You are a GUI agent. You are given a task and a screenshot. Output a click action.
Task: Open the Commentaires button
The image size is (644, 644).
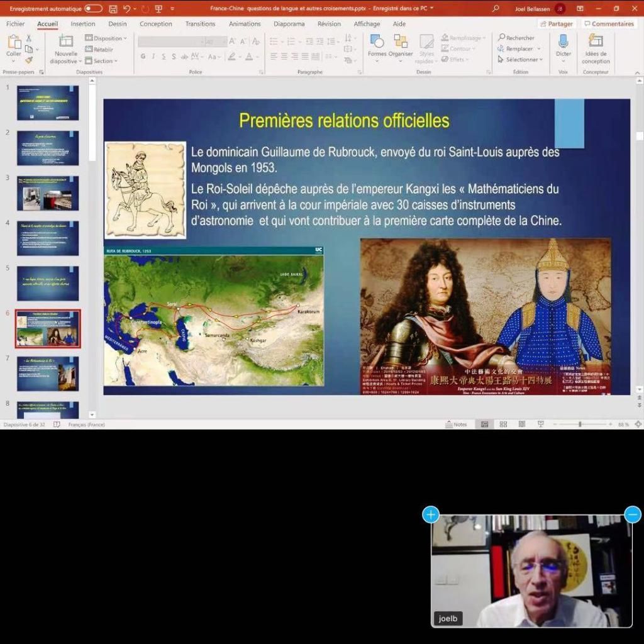click(x=608, y=24)
